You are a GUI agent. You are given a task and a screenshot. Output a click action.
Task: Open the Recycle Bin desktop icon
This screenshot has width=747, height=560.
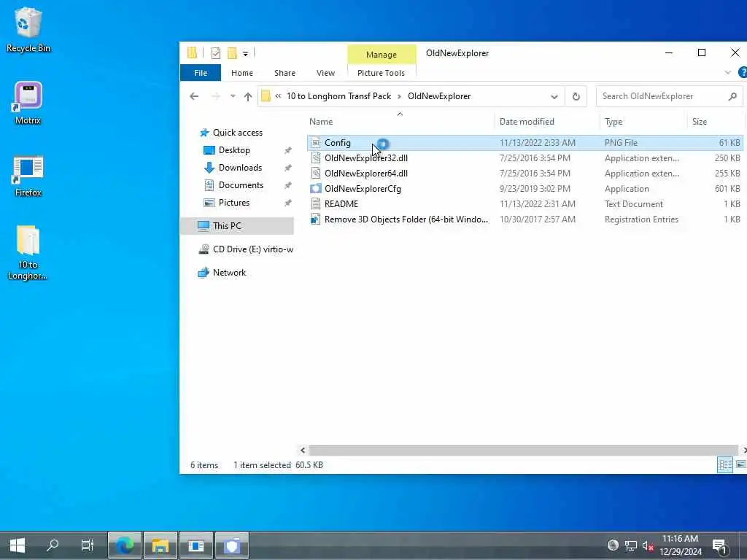(x=28, y=29)
